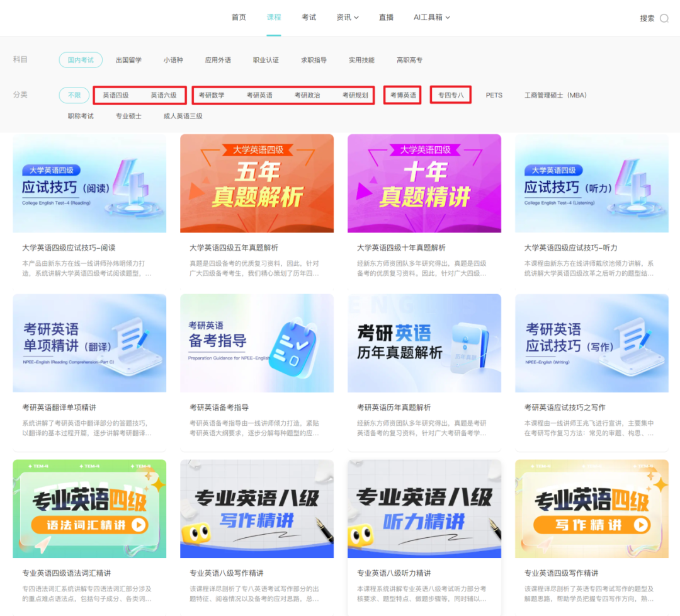Click play icon on 专业英语四级语法词汇精讲 banner
This screenshot has width=680, height=616.
click(x=139, y=525)
